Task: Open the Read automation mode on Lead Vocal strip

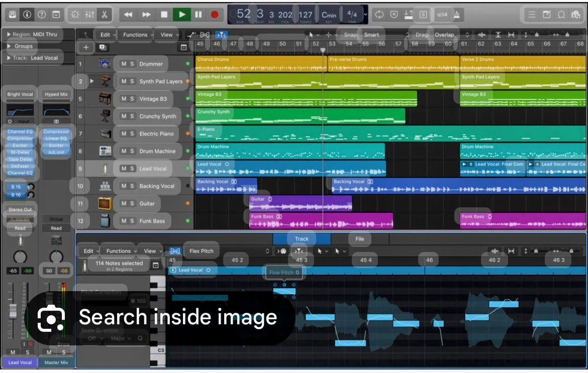Action: [x=20, y=228]
